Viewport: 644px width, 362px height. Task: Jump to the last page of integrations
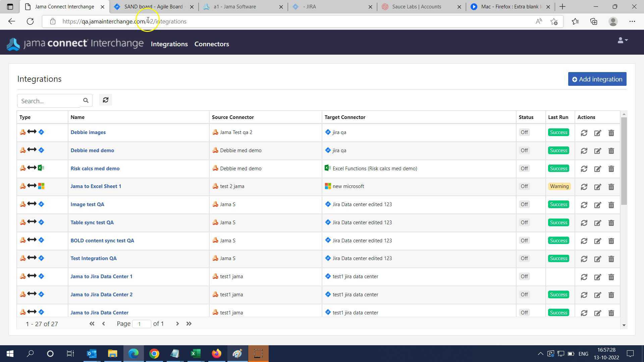[189, 324]
